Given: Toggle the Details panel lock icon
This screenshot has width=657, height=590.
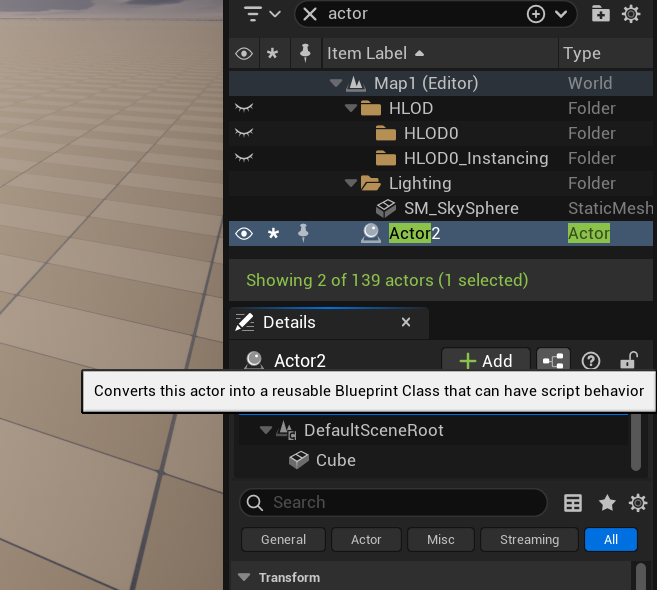Looking at the screenshot, I should click(629, 360).
